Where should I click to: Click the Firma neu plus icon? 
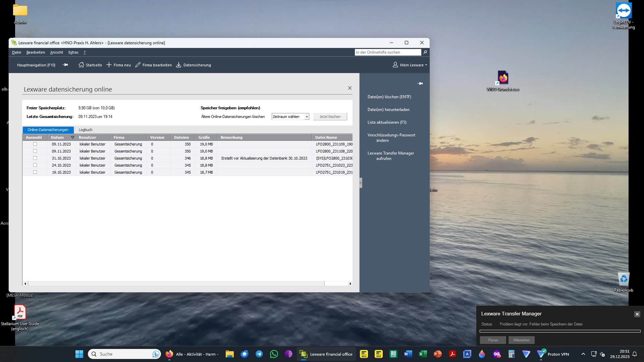point(109,65)
